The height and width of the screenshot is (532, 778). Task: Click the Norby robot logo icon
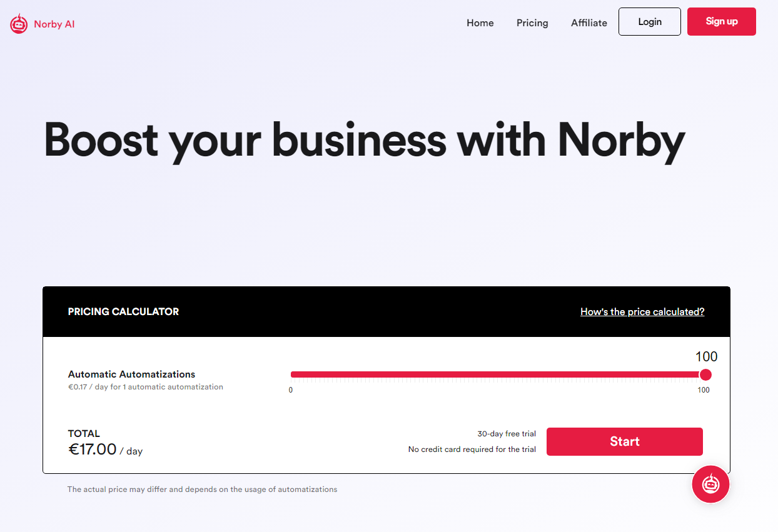coord(19,24)
